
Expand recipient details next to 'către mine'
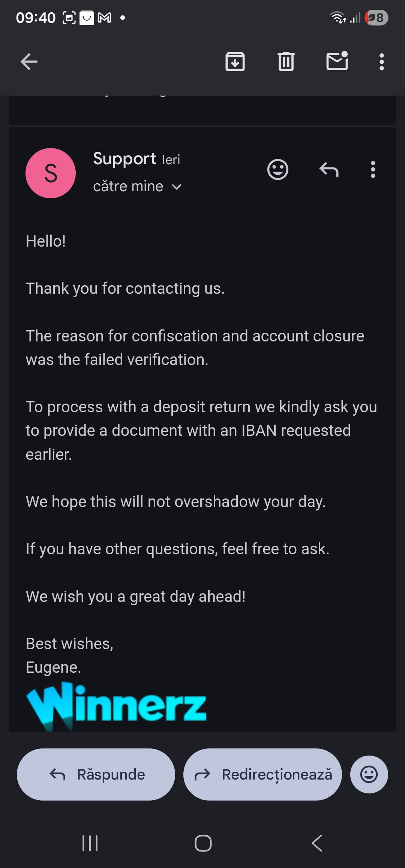[x=177, y=187]
